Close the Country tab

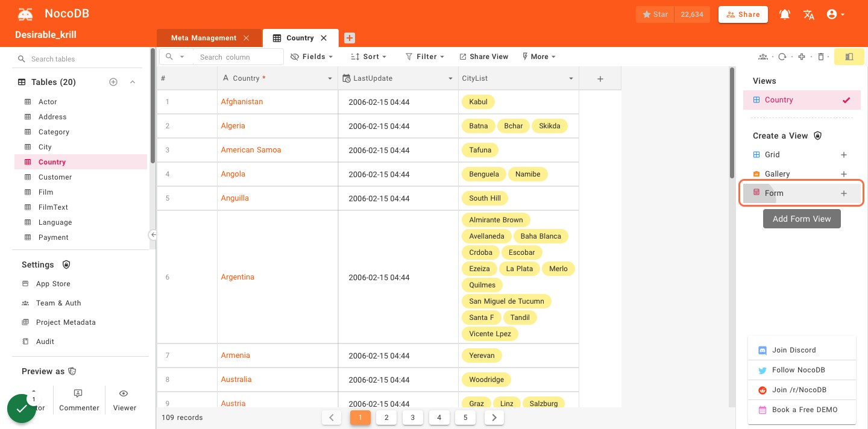pyautogui.click(x=324, y=38)
